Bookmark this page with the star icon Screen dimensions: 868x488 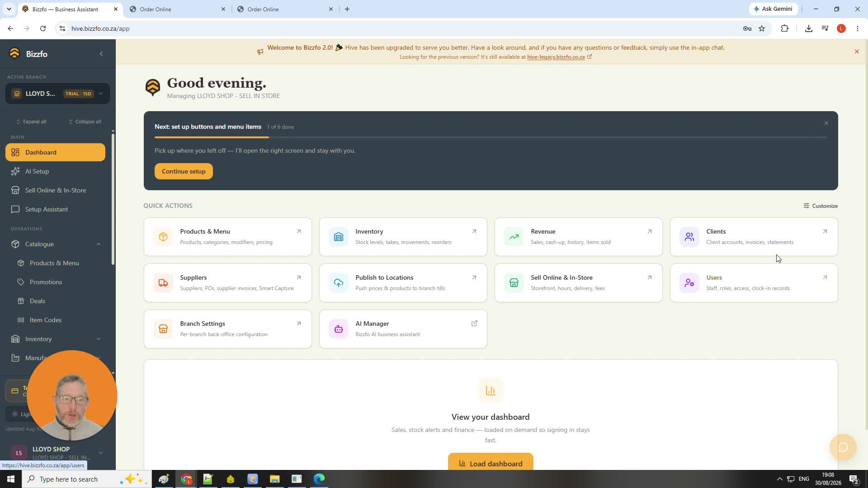tap(762, 28)
